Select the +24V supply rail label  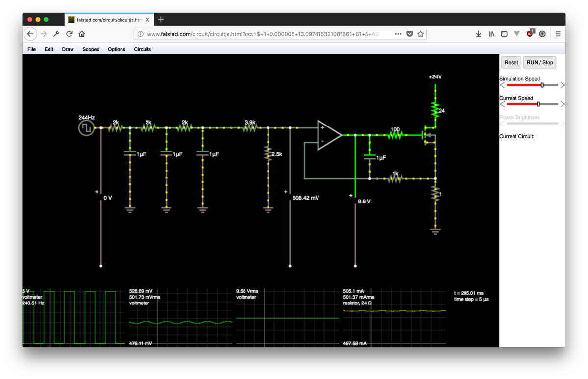click(x=435, y=77)
